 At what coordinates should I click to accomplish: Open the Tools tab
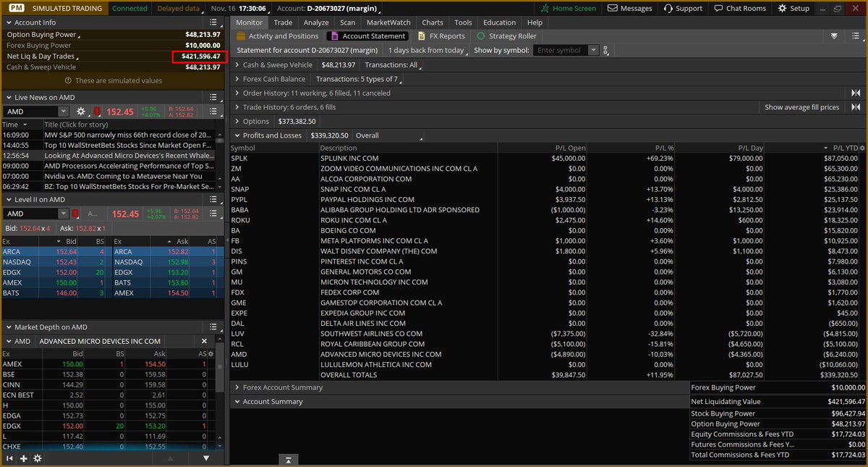(x=464, y=22)
